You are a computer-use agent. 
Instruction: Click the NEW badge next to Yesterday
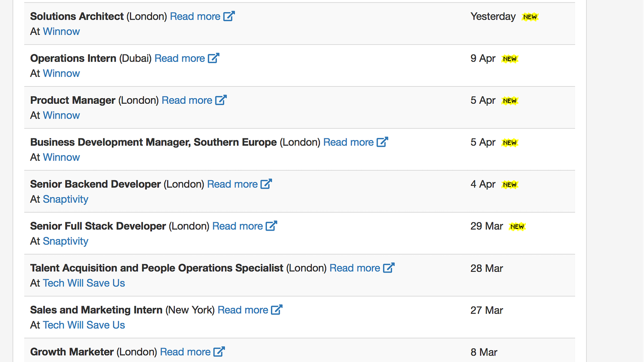pos(530,17)
